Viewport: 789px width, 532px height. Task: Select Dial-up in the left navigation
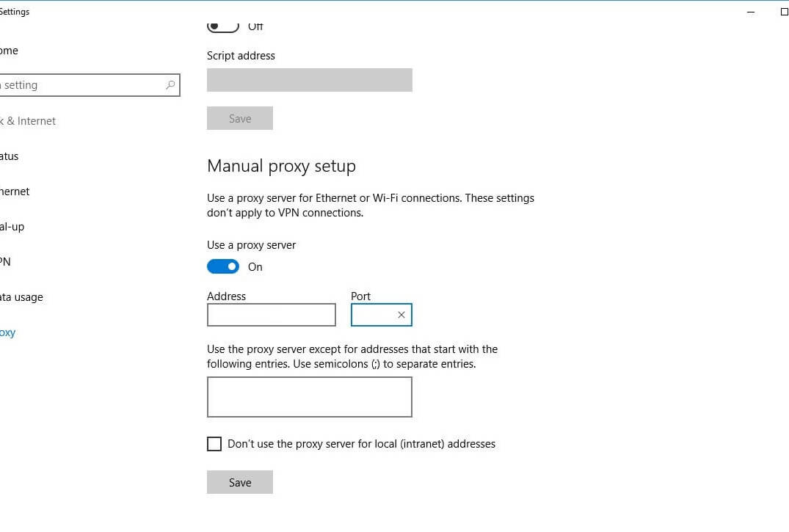coord(12,227)
